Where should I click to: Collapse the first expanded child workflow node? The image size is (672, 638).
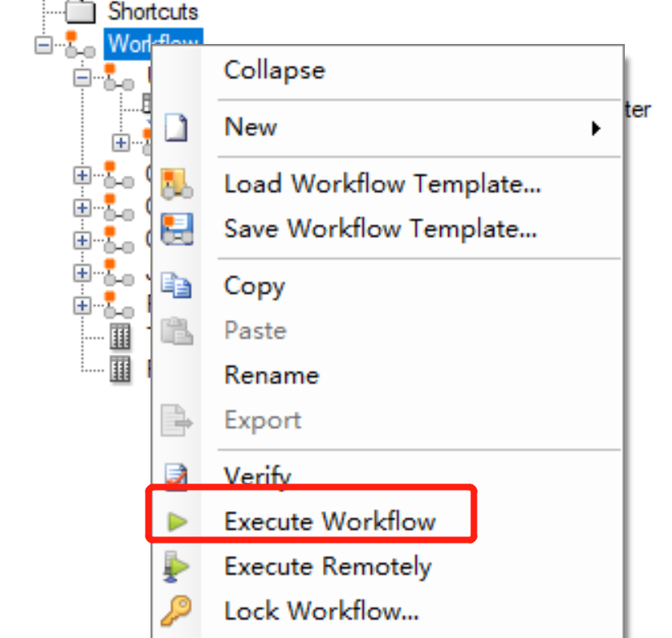(x=82, y=78)
